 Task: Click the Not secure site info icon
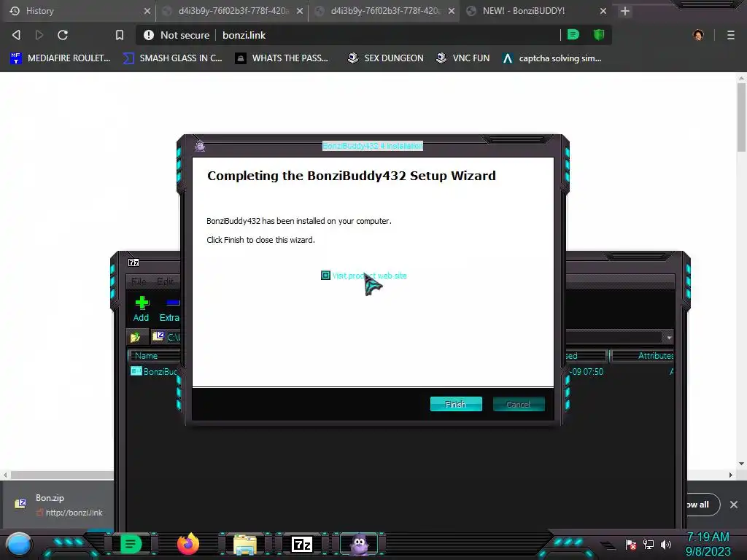[x=149, y=35]
